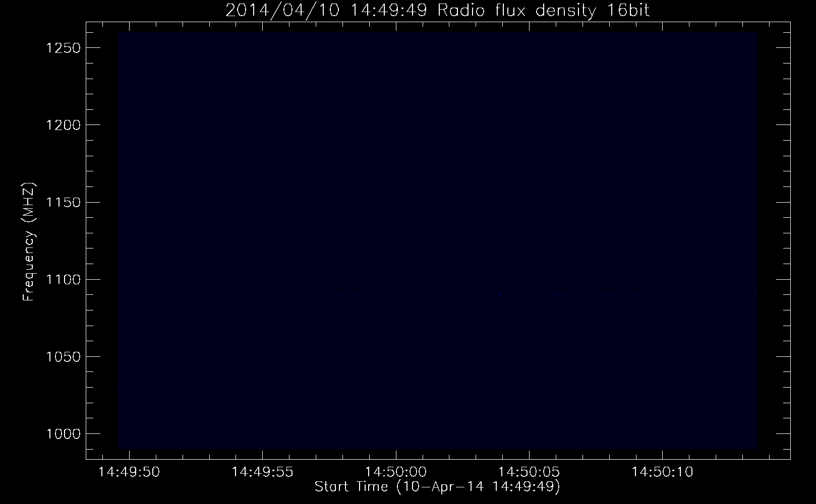Select the 1200 frequency tick label
Viewport: 816px width, 504px height.
(63, 125)
